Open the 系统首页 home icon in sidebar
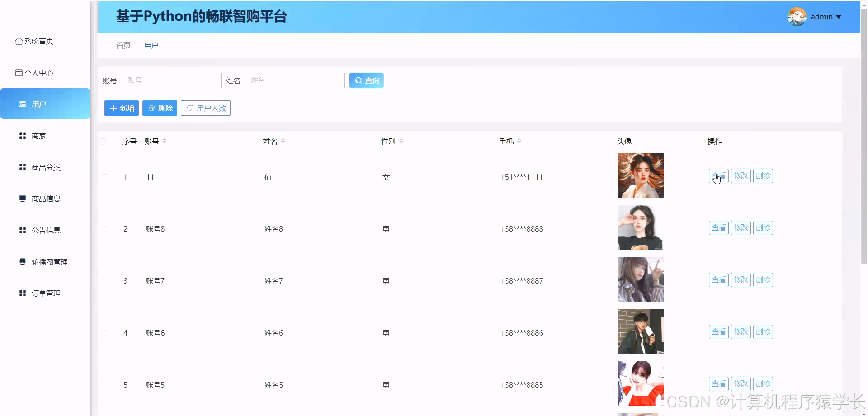The image size is (868, 416). pyautogui.click(x=19, y=41)
